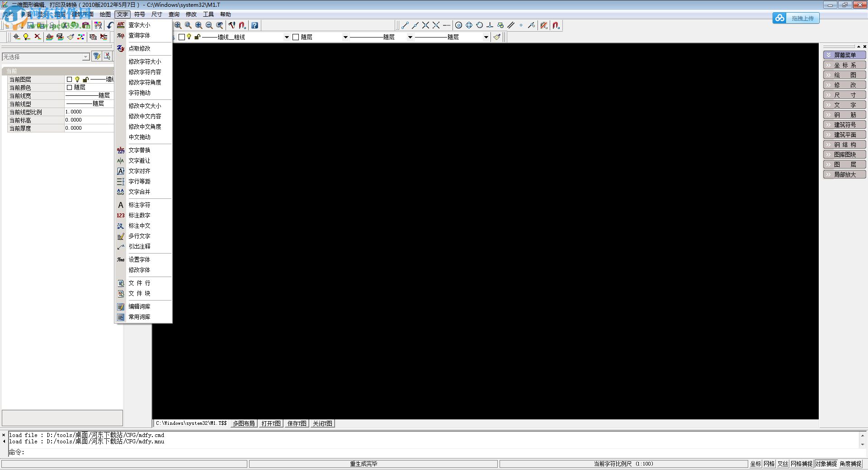Click the 关闭T图 button

322,423
